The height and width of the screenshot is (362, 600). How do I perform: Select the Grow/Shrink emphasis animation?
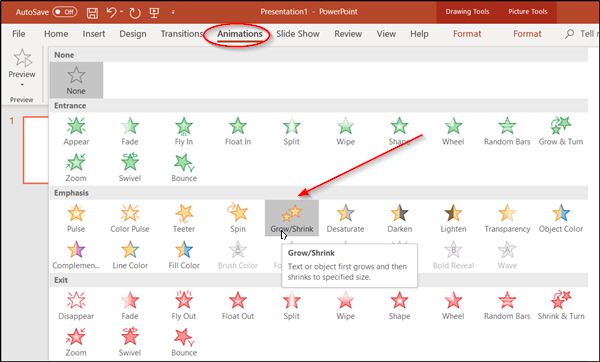292,218
